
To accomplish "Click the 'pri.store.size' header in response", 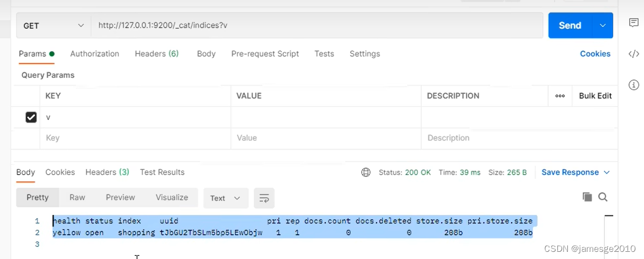I will coord(500,221).
